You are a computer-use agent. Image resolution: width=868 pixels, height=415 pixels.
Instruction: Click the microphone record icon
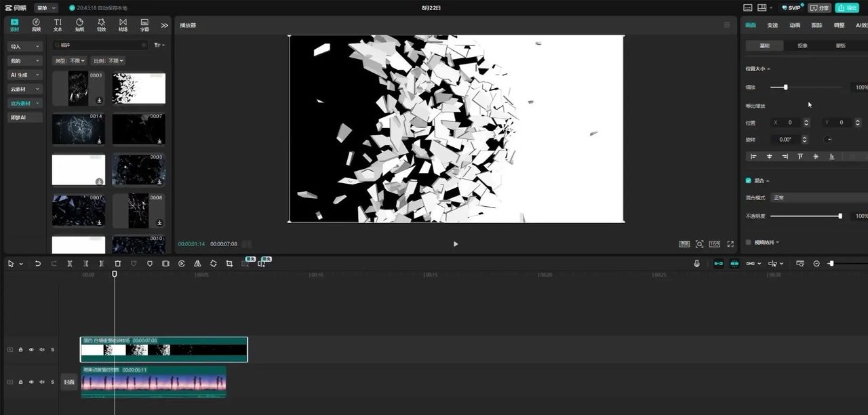point(696,264)
